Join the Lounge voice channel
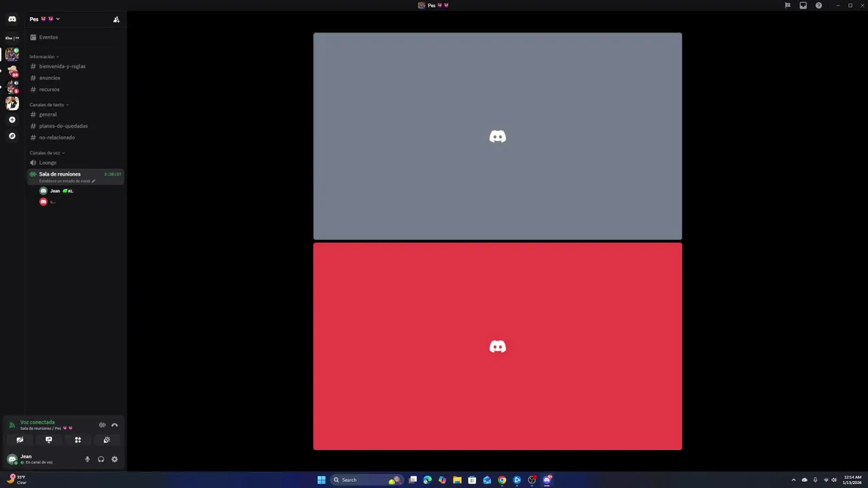This screenshot has width=868, height=488. coord(75,163)
